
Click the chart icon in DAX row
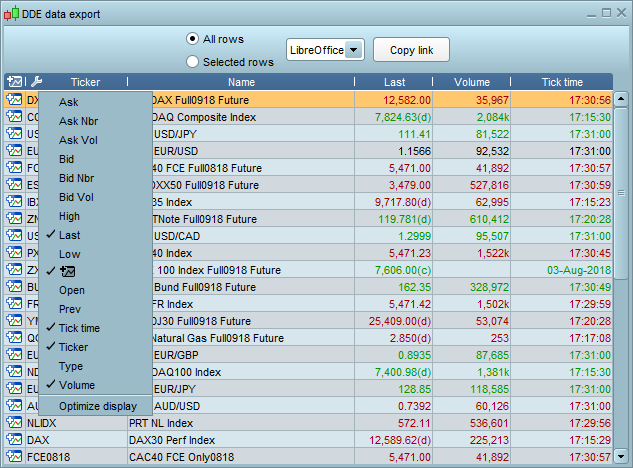pos(14,440)
